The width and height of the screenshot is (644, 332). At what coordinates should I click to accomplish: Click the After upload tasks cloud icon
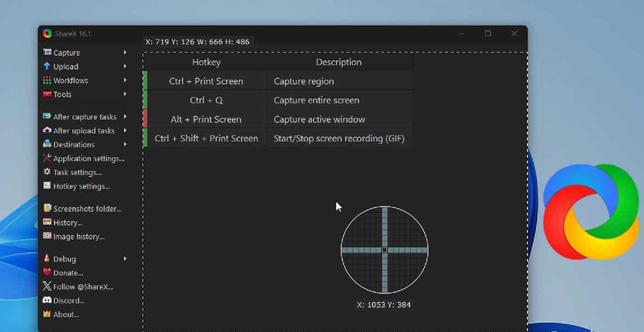click(x=47, y=130)
